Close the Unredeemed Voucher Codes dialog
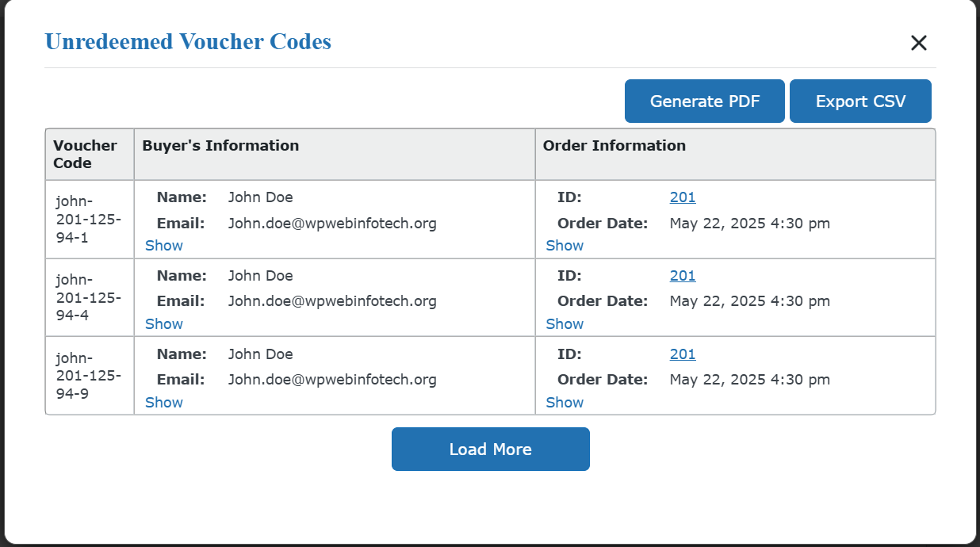This screenshot has width=980, height=547. pyautogui.click(x=918, y=43)
